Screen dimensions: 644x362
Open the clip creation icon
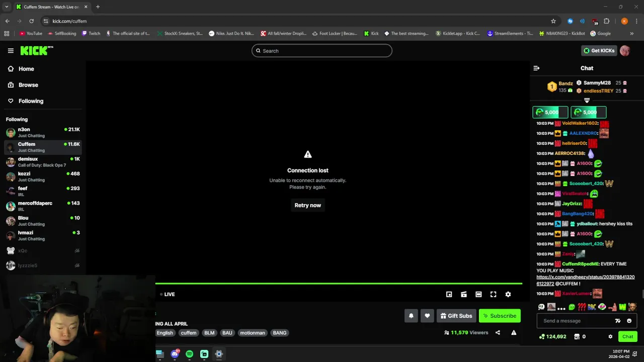464,295
